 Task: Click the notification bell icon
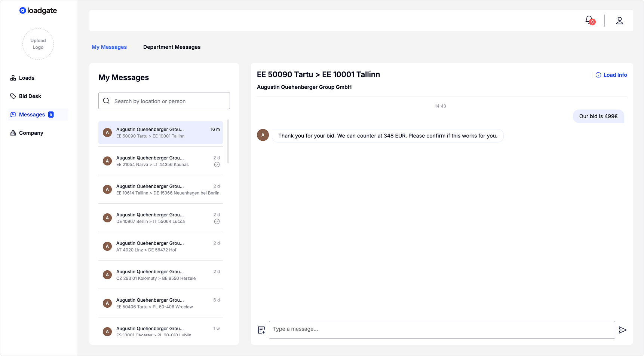(x=589, y=20)
